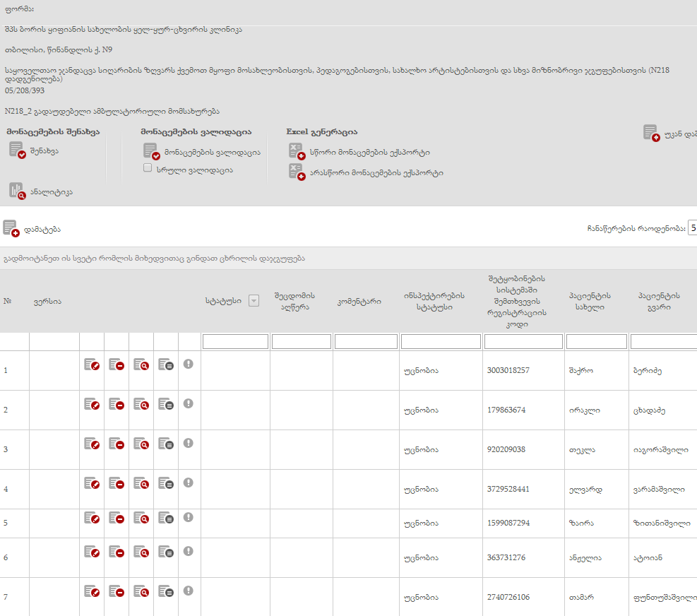Focus the კომენტარი column filter box
Image resolution: width=697 pixels, height=616 pixels.
(x=364, y=342)
